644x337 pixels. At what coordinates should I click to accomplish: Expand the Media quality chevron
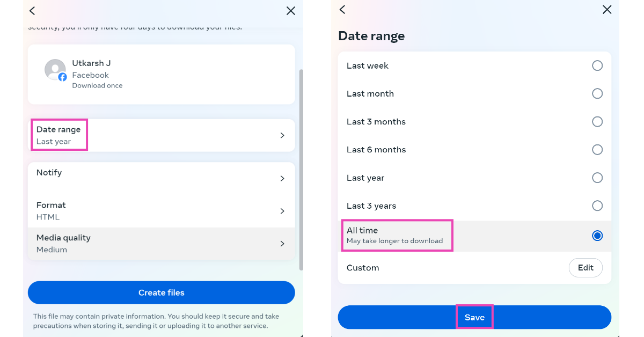[282, 244]
